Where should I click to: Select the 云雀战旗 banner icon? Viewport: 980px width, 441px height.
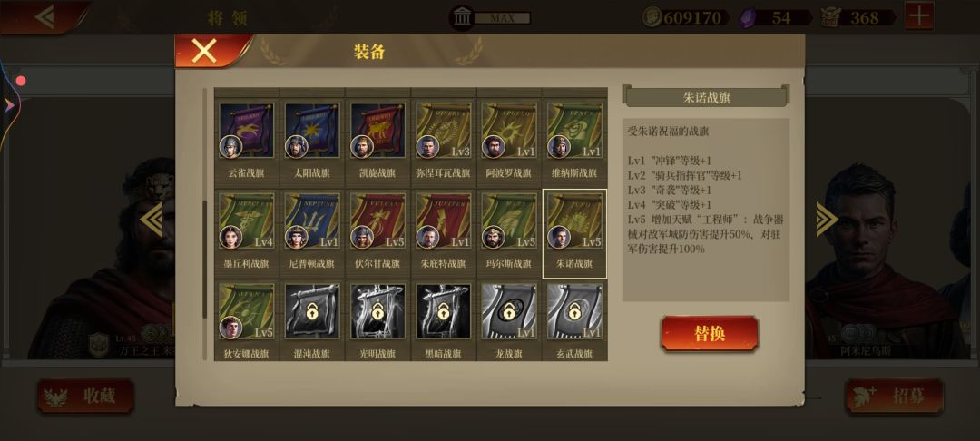(246, 131)
